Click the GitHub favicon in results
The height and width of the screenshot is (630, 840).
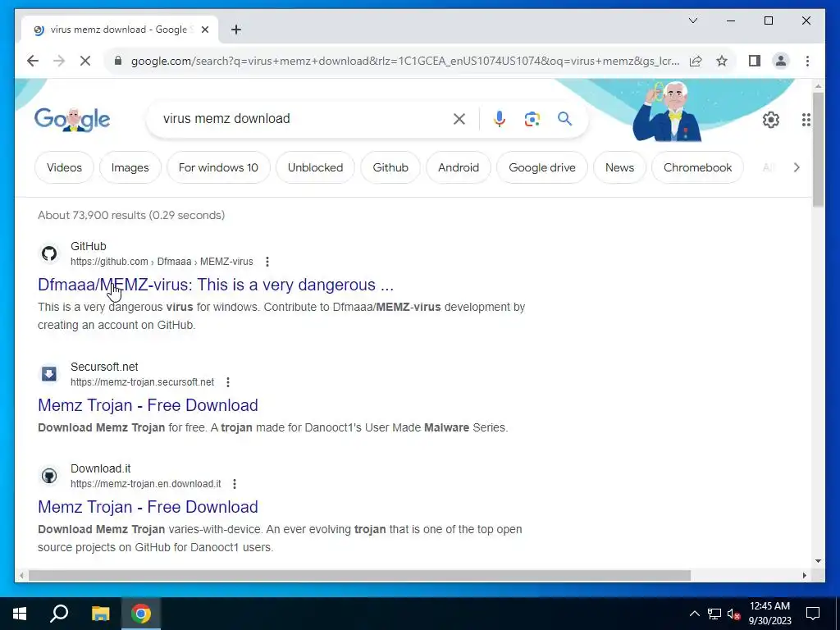click(49, 253)
